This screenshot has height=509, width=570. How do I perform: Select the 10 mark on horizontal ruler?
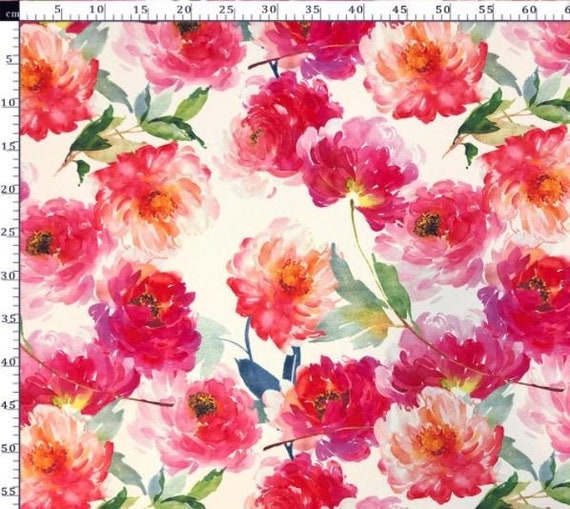(x=97, y=9)
